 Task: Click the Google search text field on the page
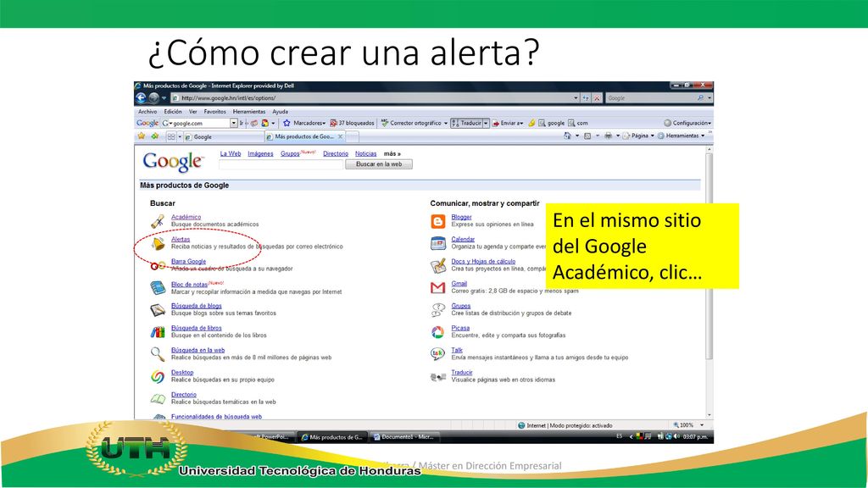281,164
